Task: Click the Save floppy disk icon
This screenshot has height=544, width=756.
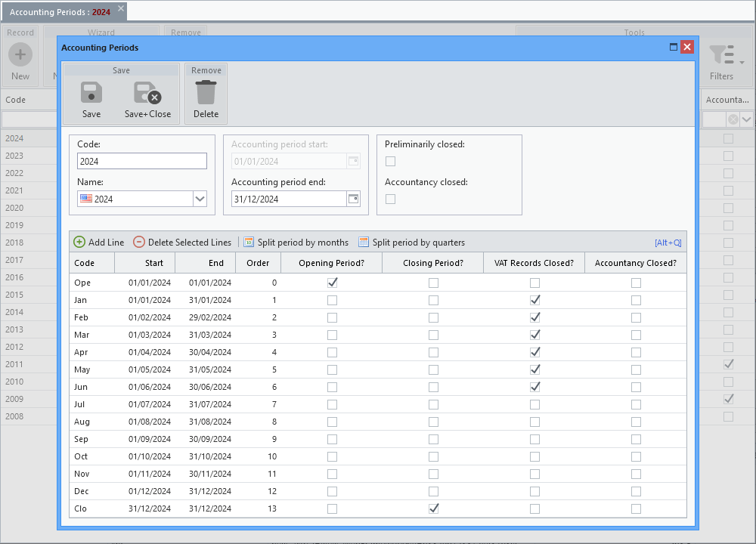Action: pyautogui.click(x=91, y=92)
